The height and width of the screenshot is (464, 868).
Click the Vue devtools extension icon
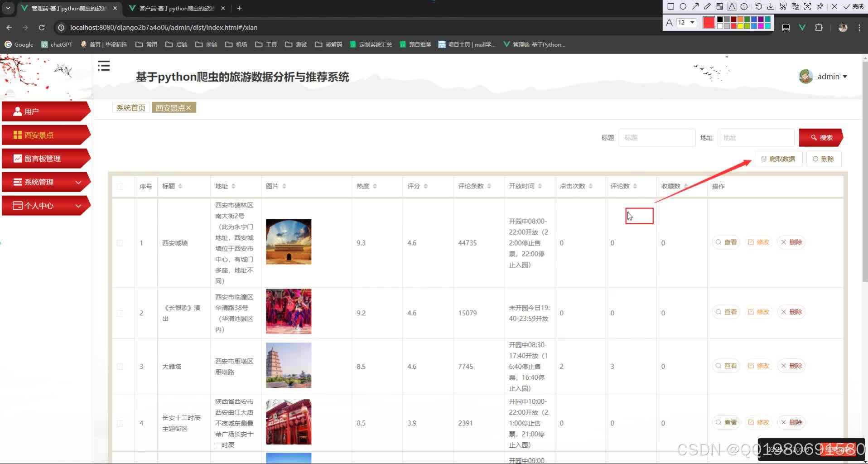pyautogui.click(x=802, y=28)
